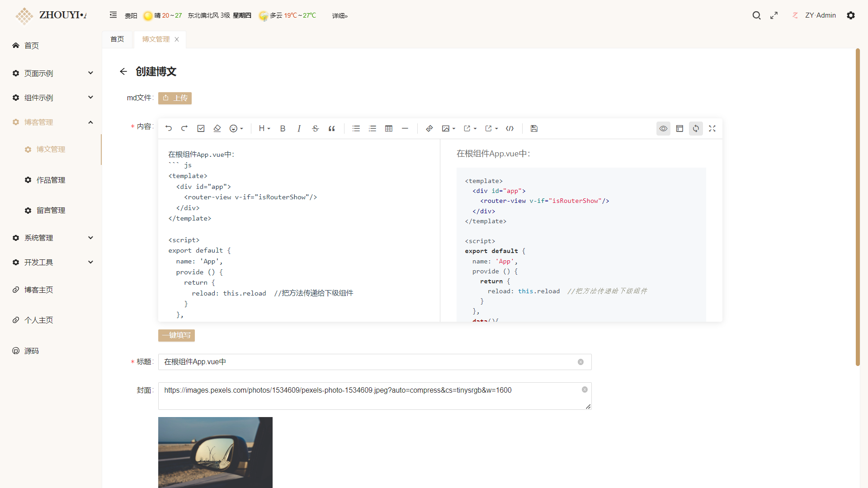Insert a table using the table icon

click(x=389, y=129)
